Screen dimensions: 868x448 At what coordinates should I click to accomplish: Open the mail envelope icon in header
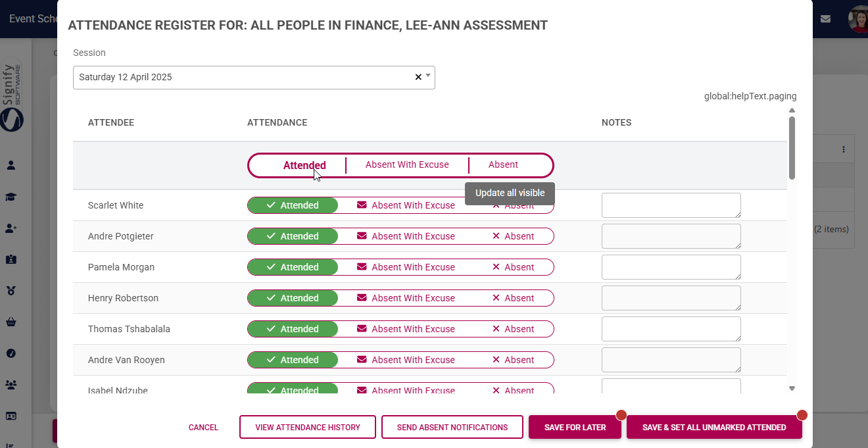click(x=825, y=18)
